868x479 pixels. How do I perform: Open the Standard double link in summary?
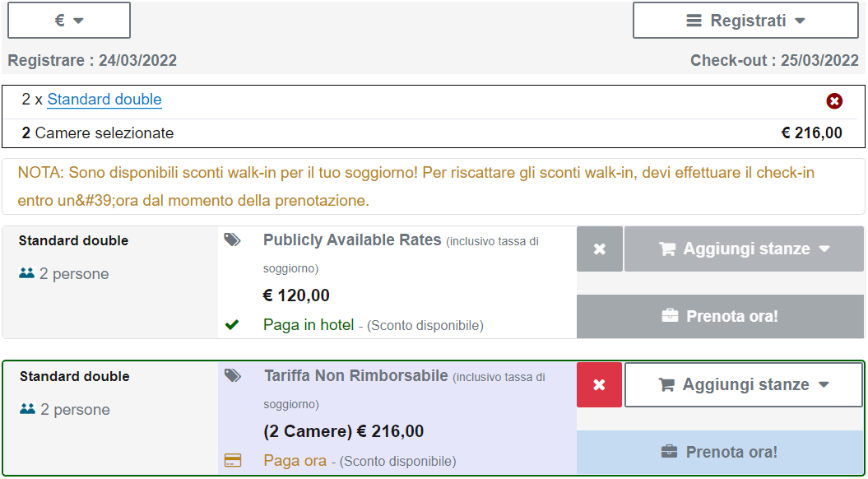click(x=104, y=100)
